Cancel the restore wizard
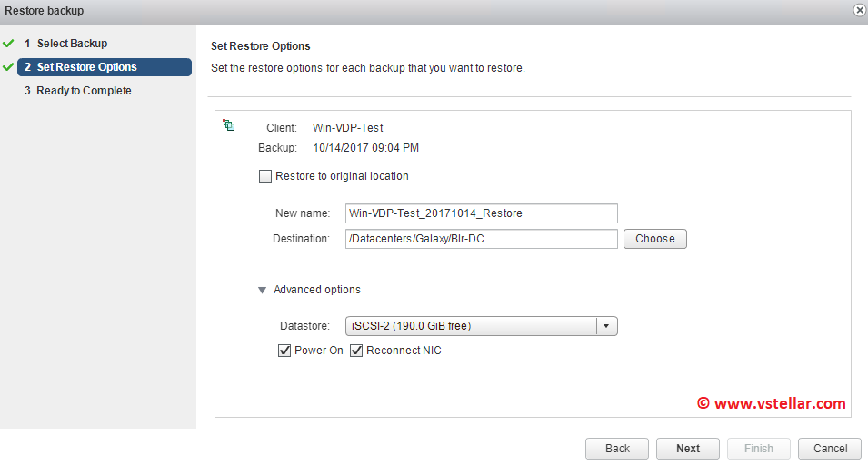Viewport: 868px width, 465px height. click(830, 449)
